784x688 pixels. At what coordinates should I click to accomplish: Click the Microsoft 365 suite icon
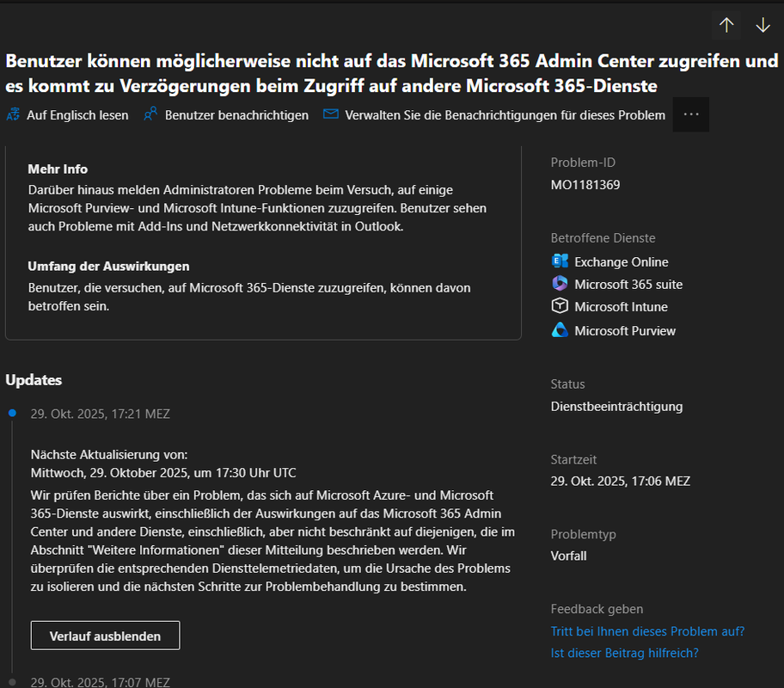(x=560, y=283)
